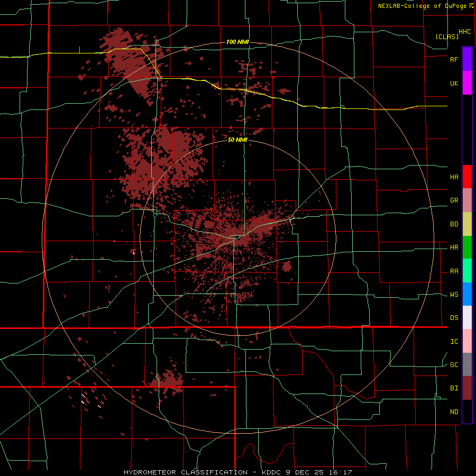Select the light pink IC legend swatch
This screenshot has width=476, height=476.
pos(467,341)
